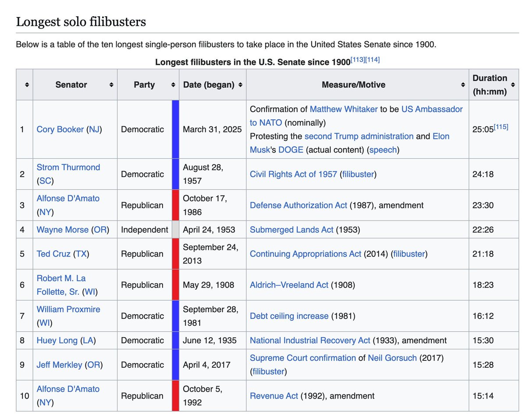Open Continuing Appropriations Act link
The image size is (526, 420).
pos(306,254)
